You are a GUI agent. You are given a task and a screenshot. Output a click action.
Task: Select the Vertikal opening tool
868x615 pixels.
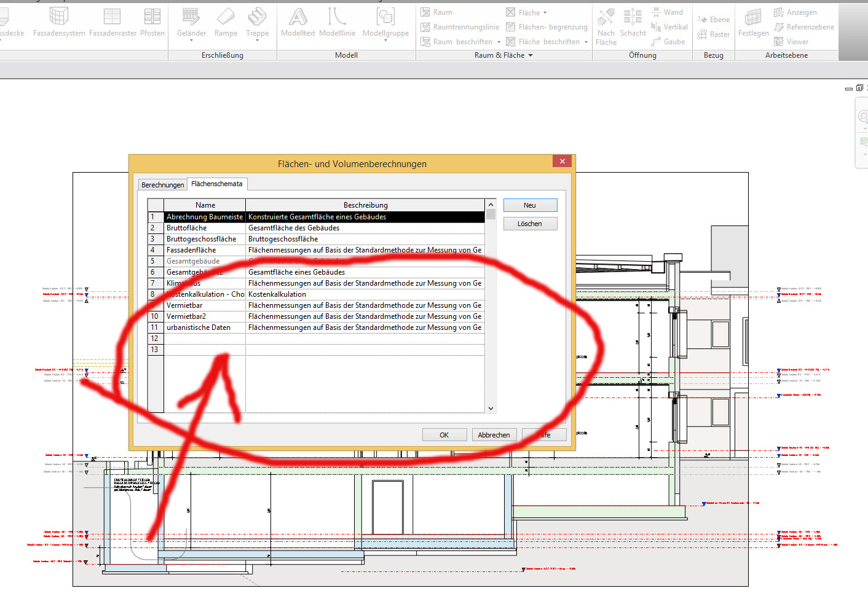click(x=669, y=27)
